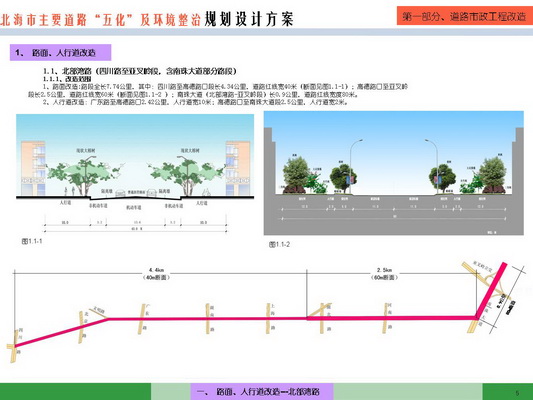Select the 2.5km (60m断面) dimension label

[384, 274]
